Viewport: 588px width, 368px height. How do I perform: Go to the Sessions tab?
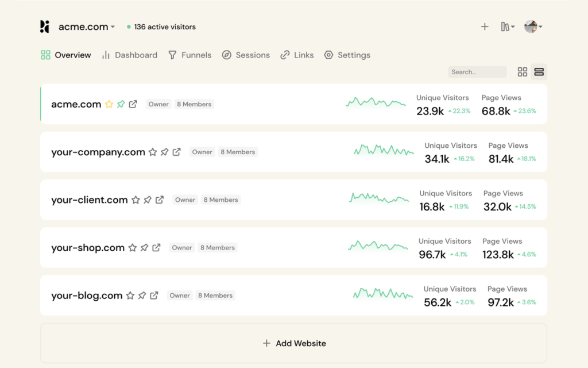coord(246,55)
